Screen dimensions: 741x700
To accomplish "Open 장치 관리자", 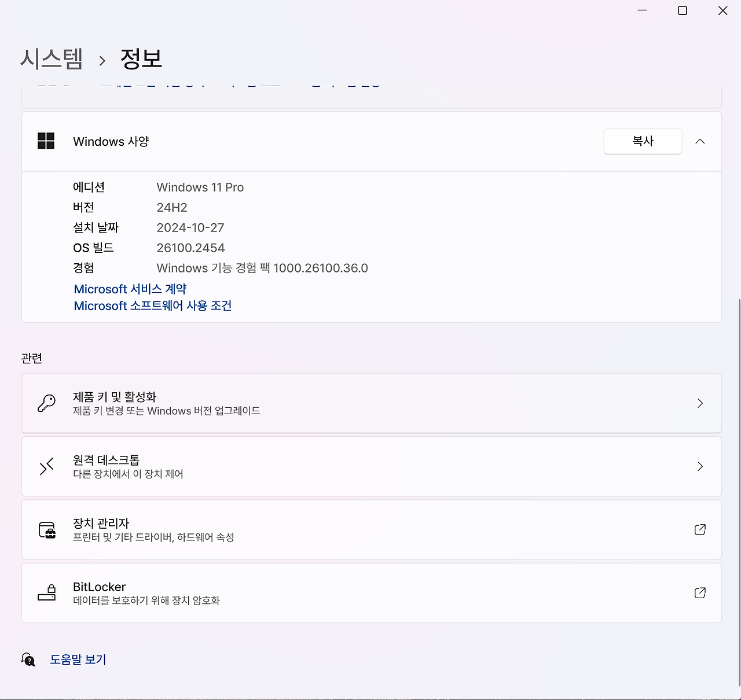I will [371, 529].
